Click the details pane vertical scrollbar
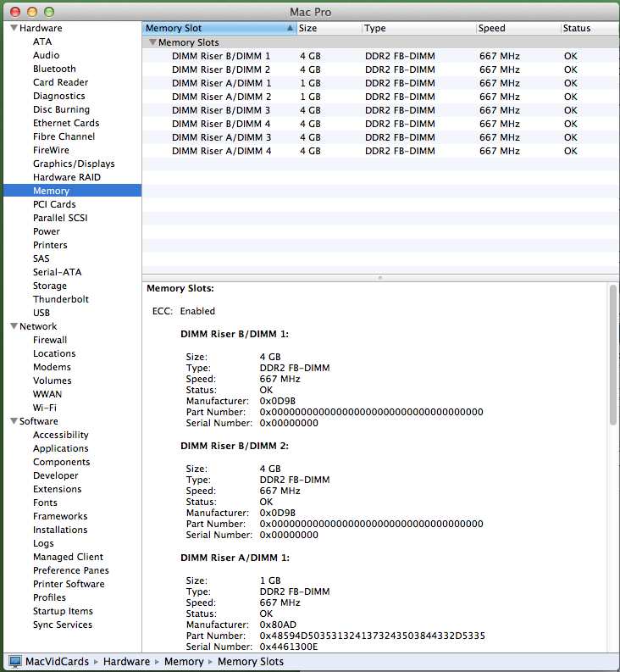The width and height of the screenshot is (620, 672). 613,355
